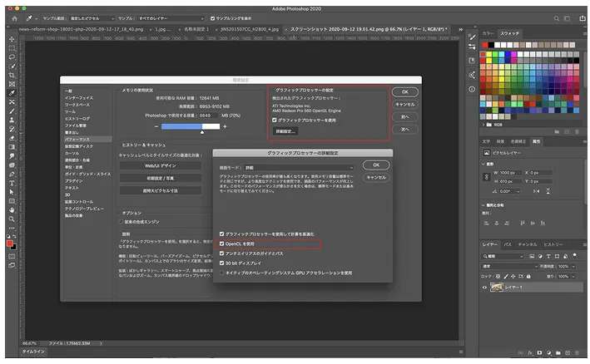This screenshot has height=364, width=590.
Task: Show more document tabs with double chevron
Action: pos(460,29)
